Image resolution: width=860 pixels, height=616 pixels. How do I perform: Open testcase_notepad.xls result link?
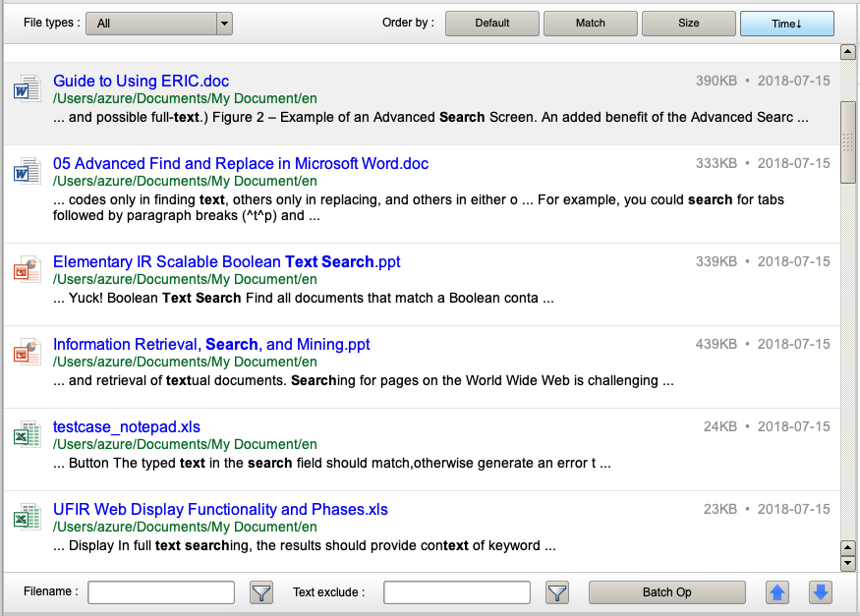126,426
